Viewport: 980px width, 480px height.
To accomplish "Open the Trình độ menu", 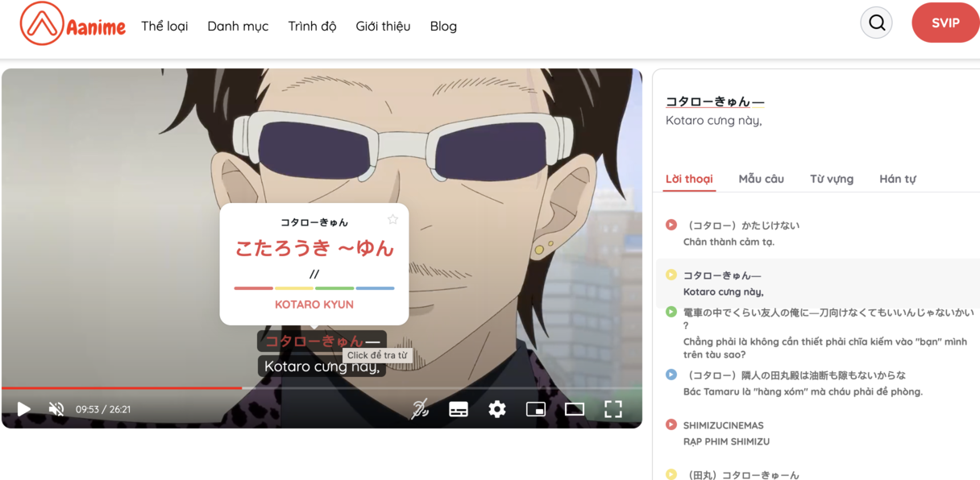I will (312, 26).
